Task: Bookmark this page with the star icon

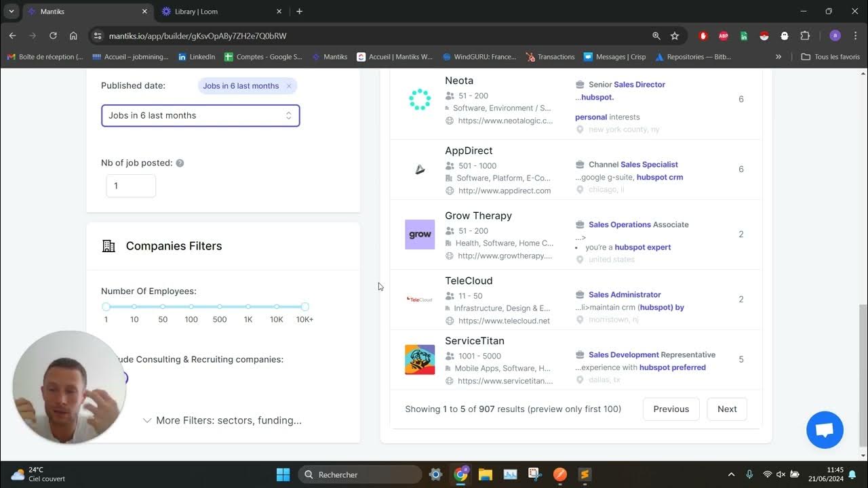Action: click(675, 36)
